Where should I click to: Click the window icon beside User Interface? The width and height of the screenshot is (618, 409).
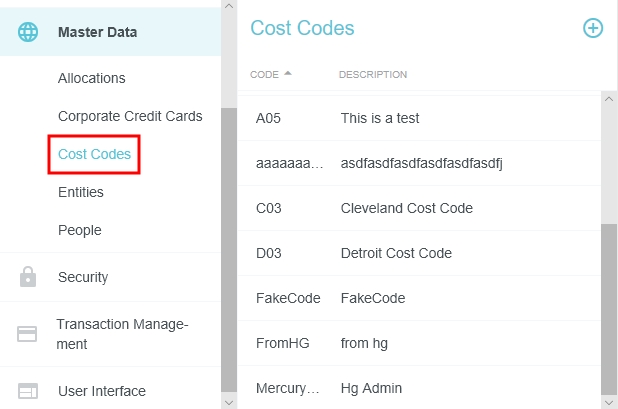pos(28,391)
